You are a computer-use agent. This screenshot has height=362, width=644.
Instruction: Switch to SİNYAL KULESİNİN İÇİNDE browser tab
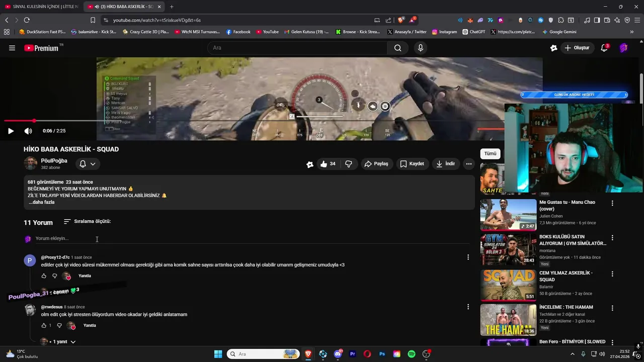click(41, 7)
